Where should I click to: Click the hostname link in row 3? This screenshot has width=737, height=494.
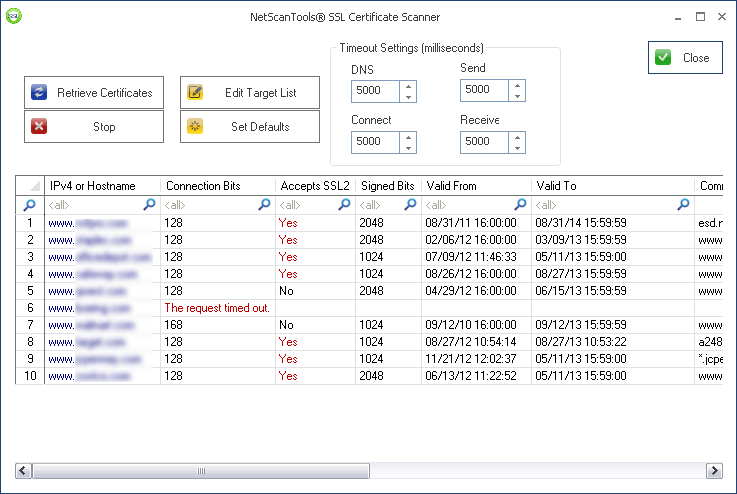click(100, 257)
